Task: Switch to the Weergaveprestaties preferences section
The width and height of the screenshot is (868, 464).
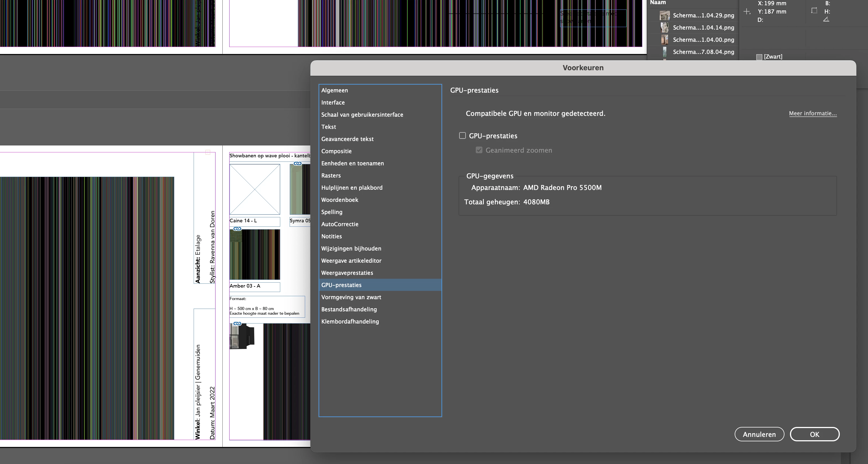Action: [347, 273]
